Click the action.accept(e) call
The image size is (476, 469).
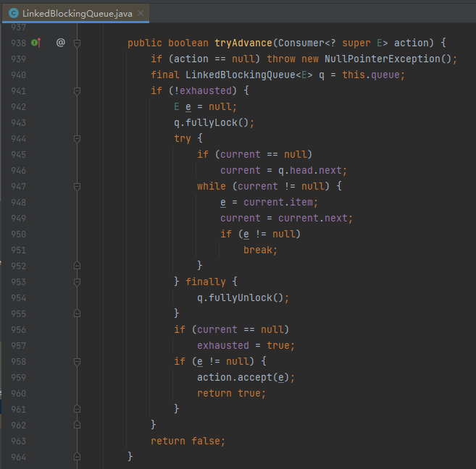click(243, 377)
